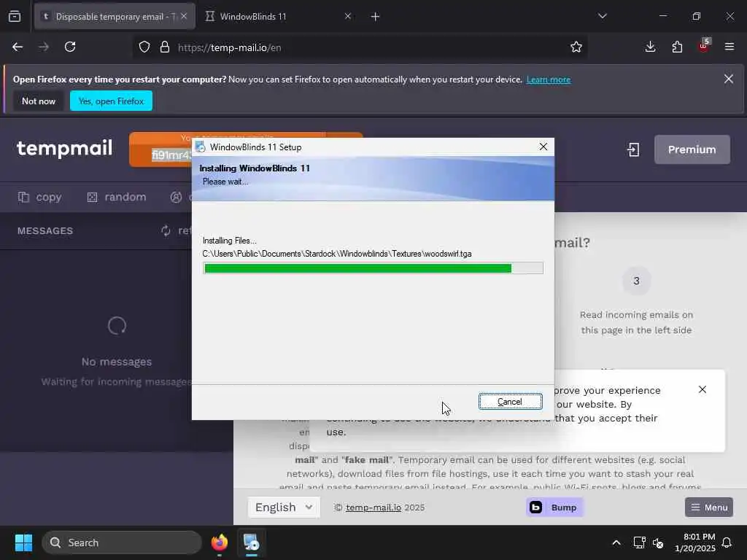Open the English language dropdown
The height and width of the screenshot is (560, 747).
(x=284, y=507)
